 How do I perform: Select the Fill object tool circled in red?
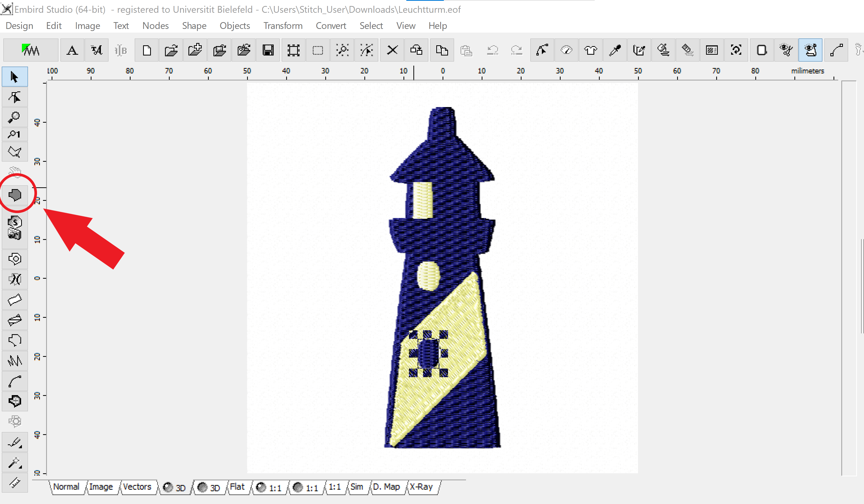15,195
